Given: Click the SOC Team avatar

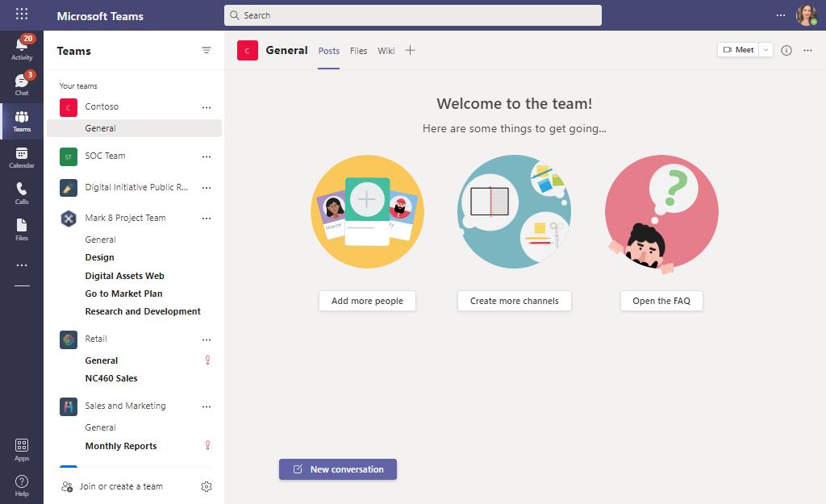Looking at the screenshot, I should [x=69, y=157].
